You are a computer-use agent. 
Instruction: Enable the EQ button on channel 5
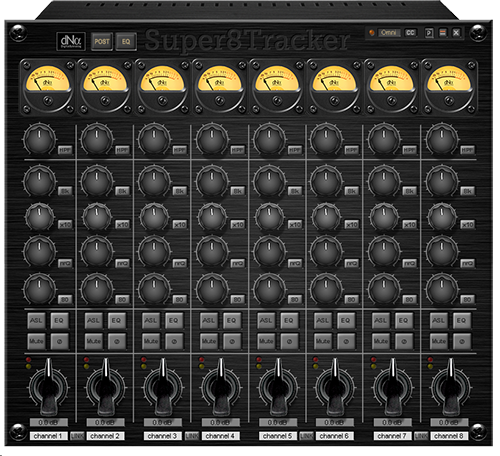289,321
